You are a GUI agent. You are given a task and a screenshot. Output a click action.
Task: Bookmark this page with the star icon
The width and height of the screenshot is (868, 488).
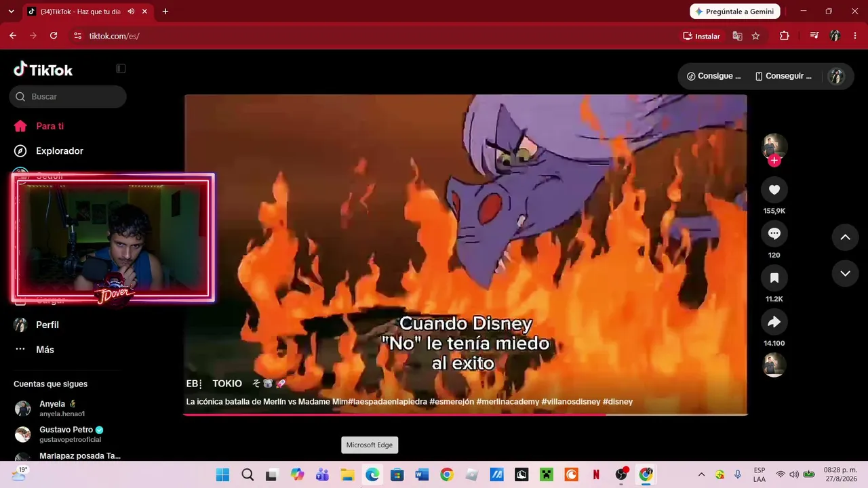pos(755,36)
